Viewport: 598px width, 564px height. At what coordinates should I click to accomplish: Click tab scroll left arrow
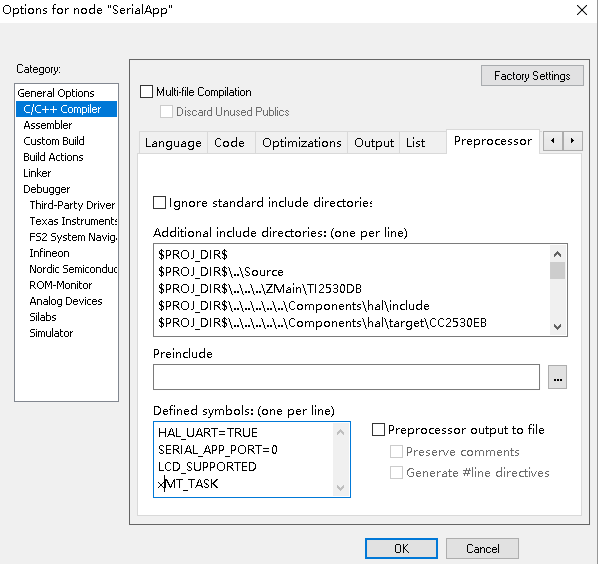(553, 141)
